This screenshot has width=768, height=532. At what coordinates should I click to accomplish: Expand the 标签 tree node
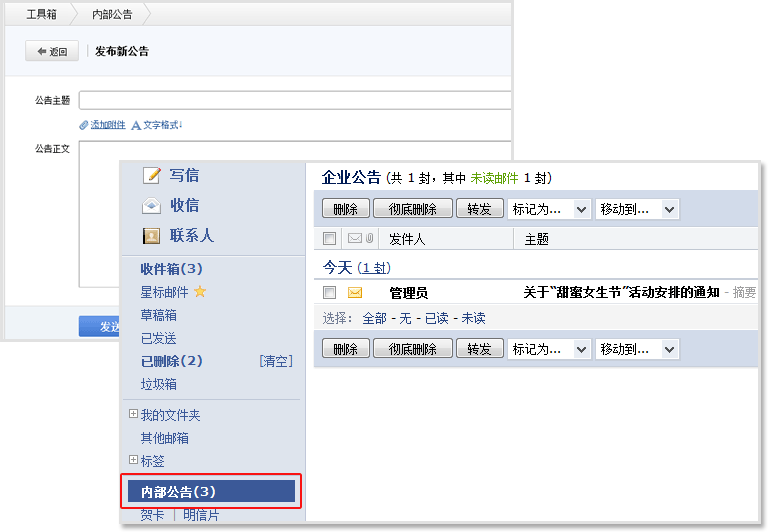tap(133, 460)
